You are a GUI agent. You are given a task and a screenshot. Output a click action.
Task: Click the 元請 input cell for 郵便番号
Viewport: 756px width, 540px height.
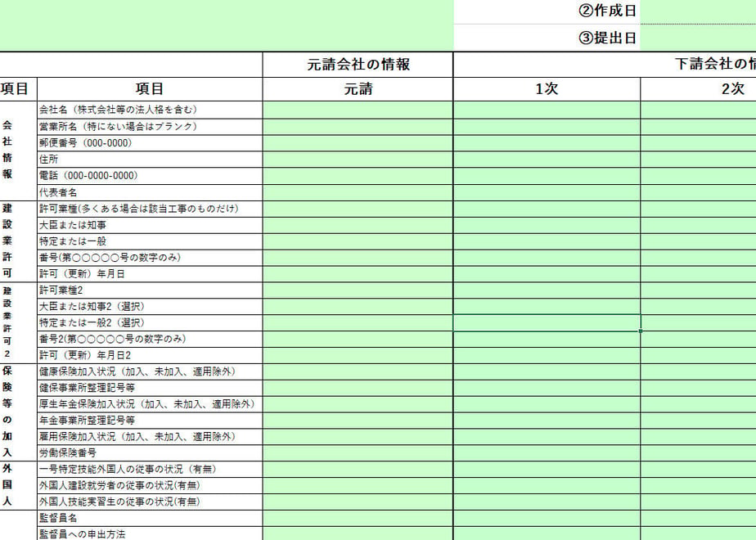click(358, 143)
